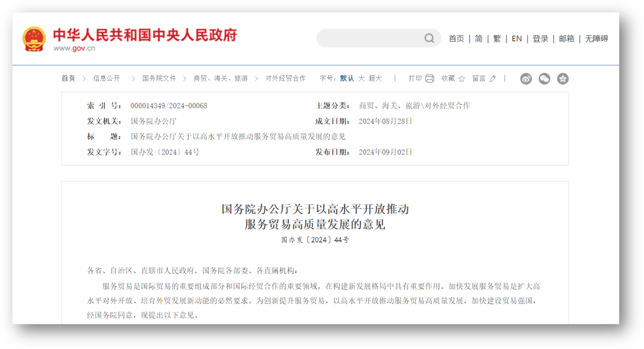Click 国办发〔2024〕44号 under the headline
Viewport: 644px width, 349px height.
[315, 240]
